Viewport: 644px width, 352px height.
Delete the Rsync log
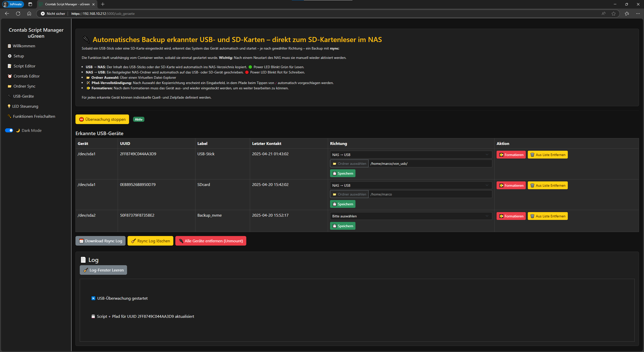click(x=150, y=241)
